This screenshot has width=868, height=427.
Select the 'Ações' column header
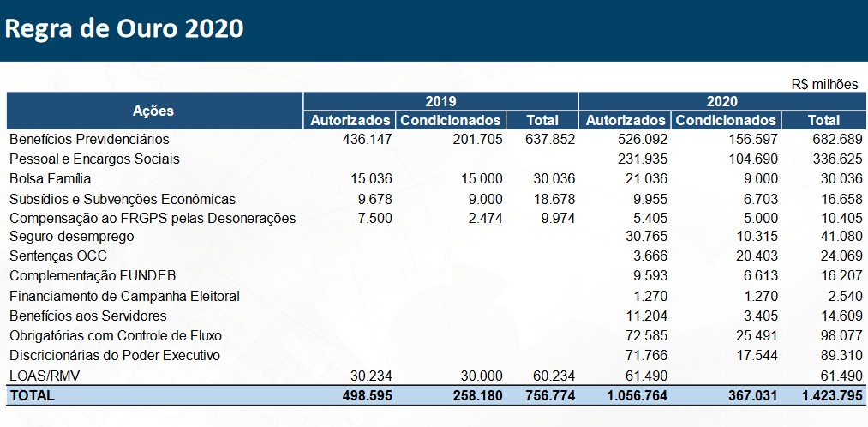(153, 111)
